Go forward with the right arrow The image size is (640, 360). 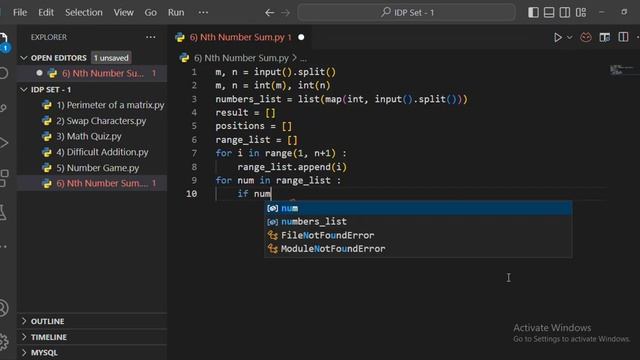click(285, 13)
